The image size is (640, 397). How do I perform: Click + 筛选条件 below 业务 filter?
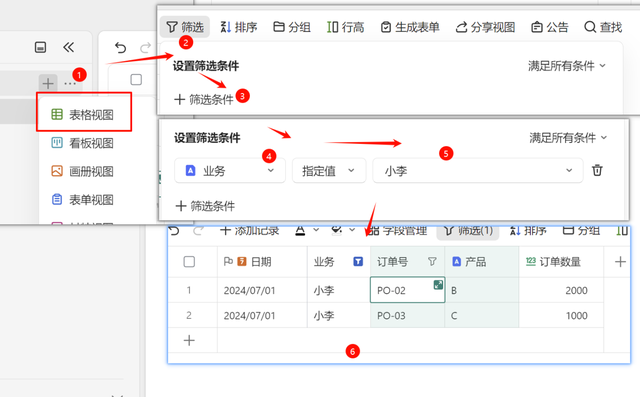(x=205, y=206)
